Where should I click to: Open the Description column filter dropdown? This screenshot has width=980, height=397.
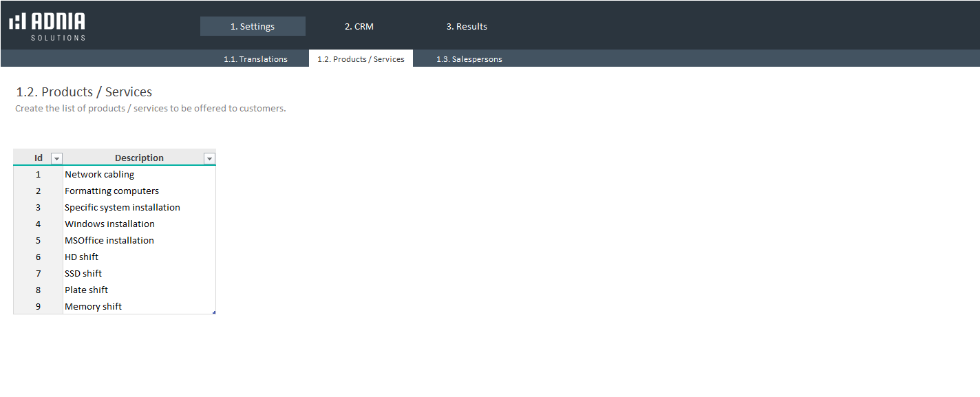point(209,159)
